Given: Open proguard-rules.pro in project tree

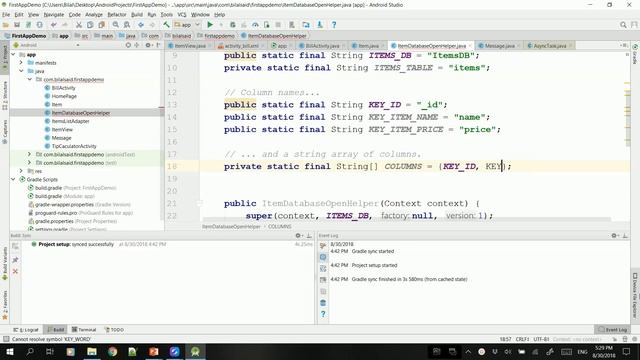Looking at the screenshot, I should tap(56, 213).
